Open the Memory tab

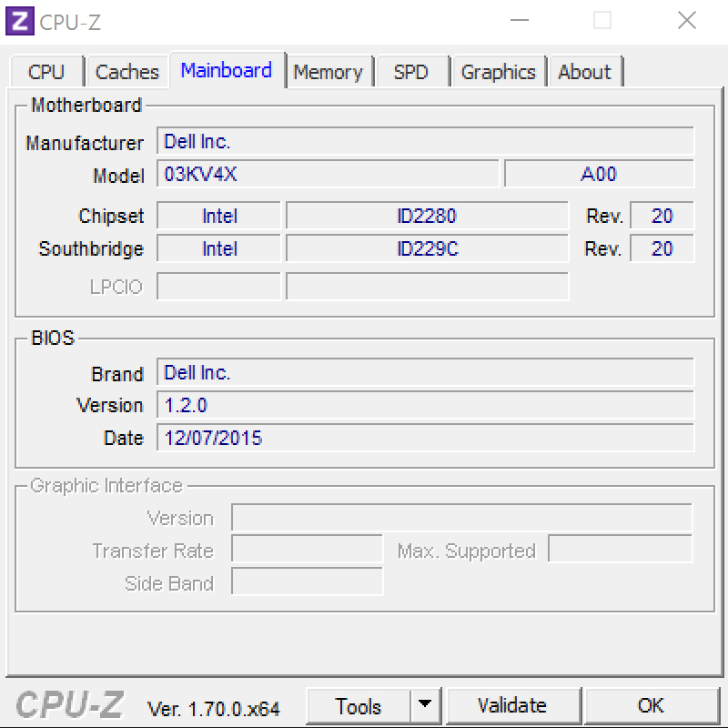coord(329,72)
